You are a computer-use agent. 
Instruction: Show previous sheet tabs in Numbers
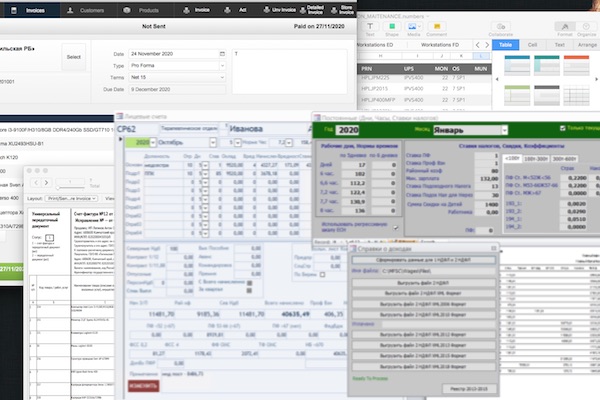pyautogui.click(x=478, y=45)
